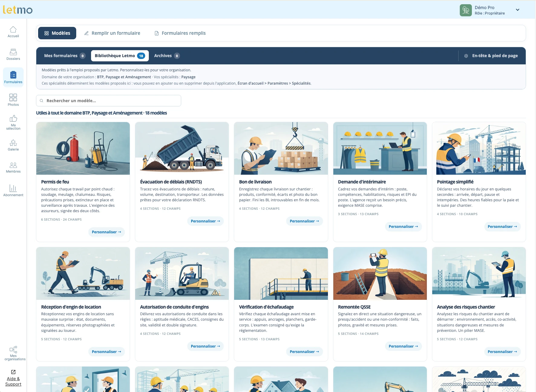Open the Vérification d'échafaudage illustration
Image resolution: width=536 pixels, height=392 pixels.
coord(281,274)
